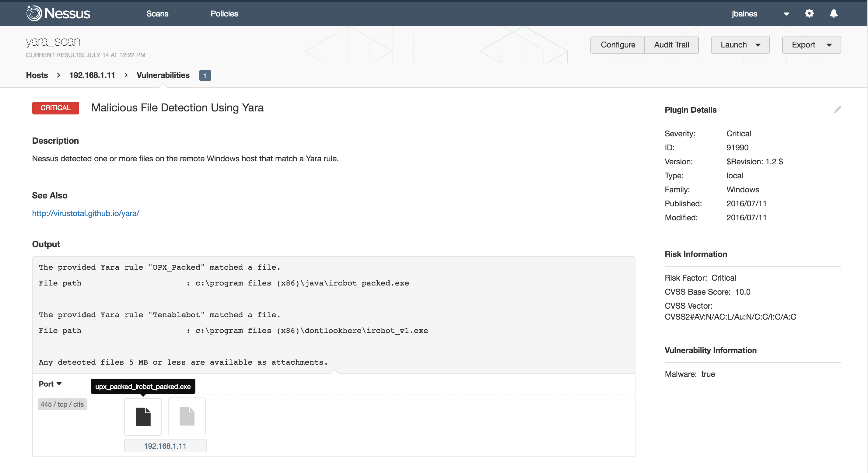Open the notifications bell
Image resolution: width=868 pixels, height=473 pixels.
(833, 13)
